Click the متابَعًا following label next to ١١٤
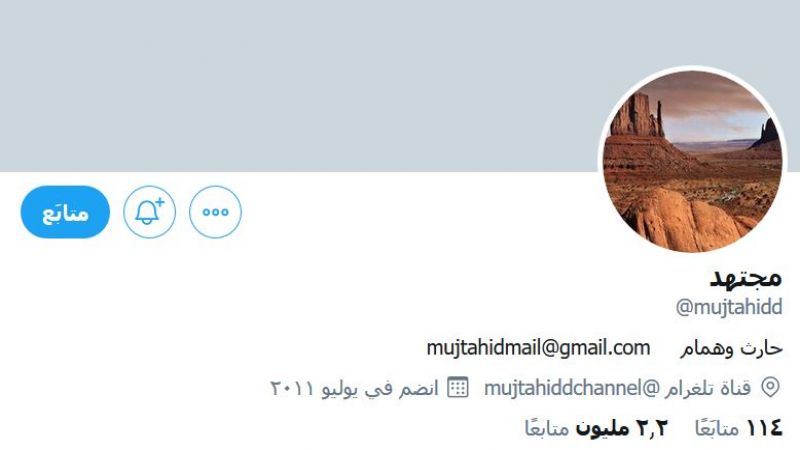This screenshot has height=450, width=800. point(717,428)
